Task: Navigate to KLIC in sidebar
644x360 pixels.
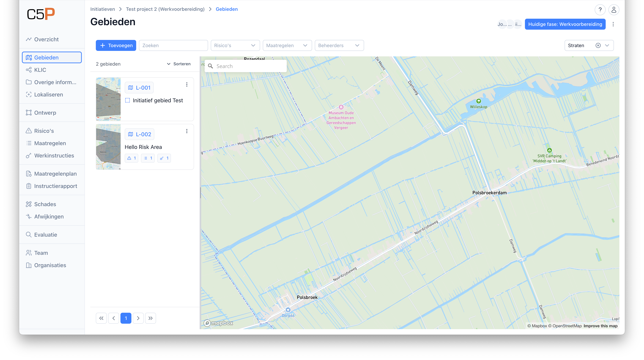Action: coord(40,70)
